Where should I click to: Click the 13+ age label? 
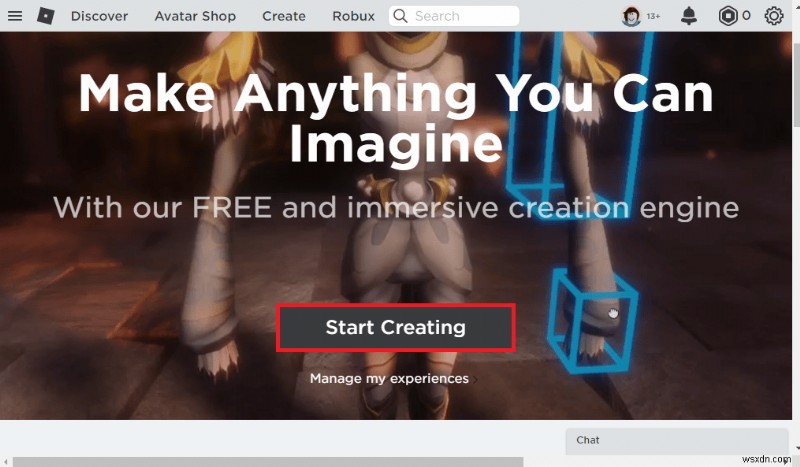pyautogui.click(x=653, y=16)
